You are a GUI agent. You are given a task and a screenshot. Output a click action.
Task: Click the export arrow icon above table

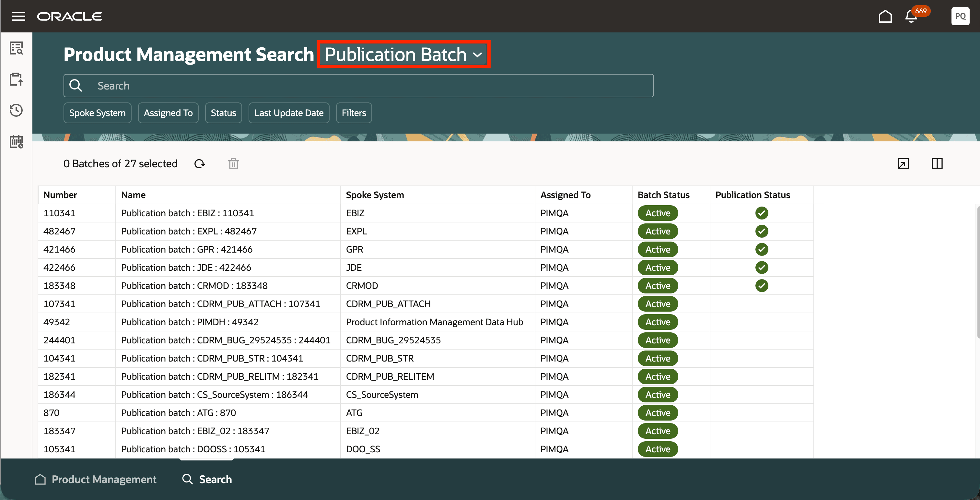[x=903, y=164]
